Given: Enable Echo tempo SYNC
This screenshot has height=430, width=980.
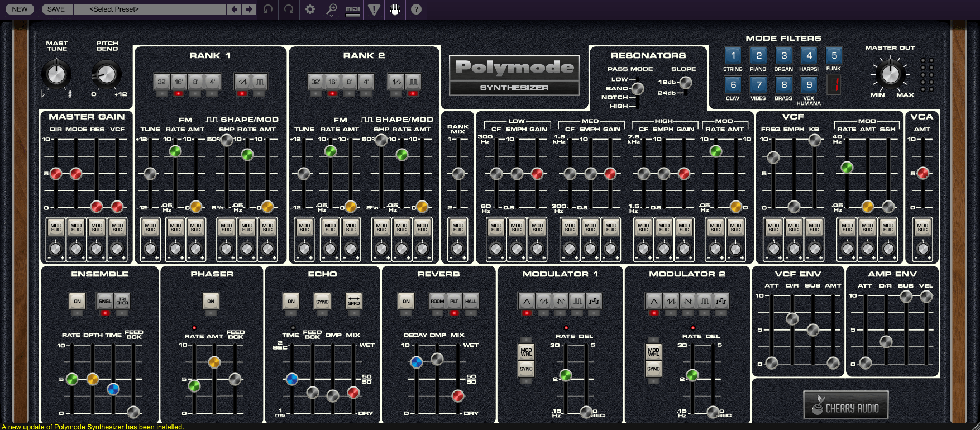Looking at the screenshot, I should tap(322, 301).
